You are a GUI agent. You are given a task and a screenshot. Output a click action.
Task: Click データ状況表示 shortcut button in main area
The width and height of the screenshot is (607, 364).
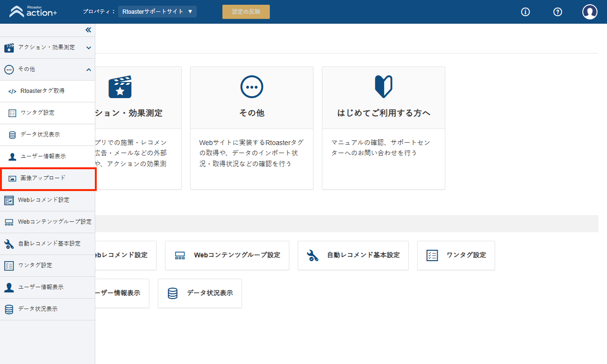[200, 293]
